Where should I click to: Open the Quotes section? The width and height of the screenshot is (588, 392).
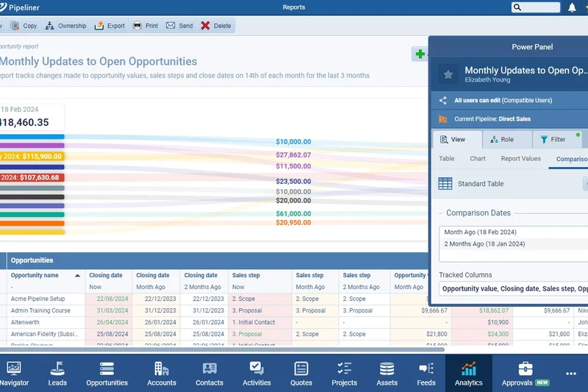(301, 374)
